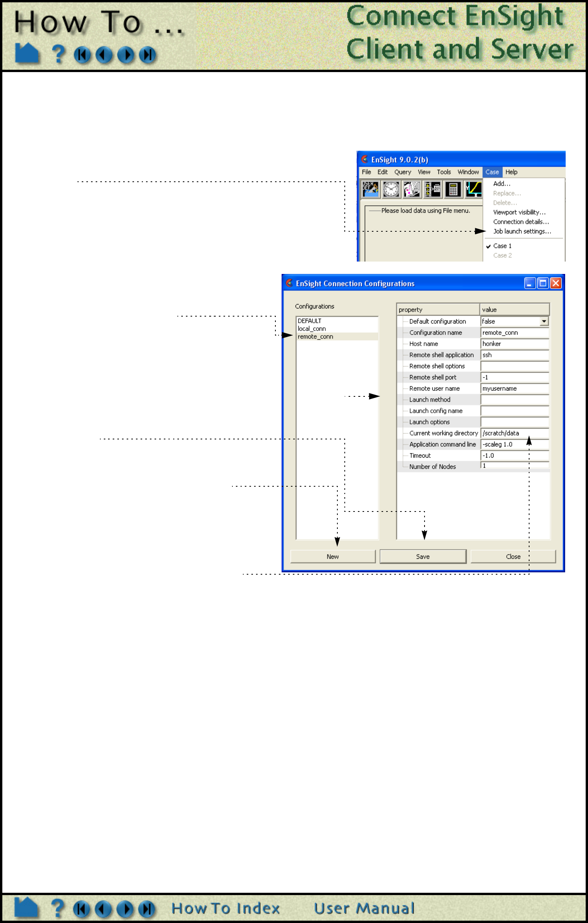Click the highlighted Case menu

pos(492,172)
